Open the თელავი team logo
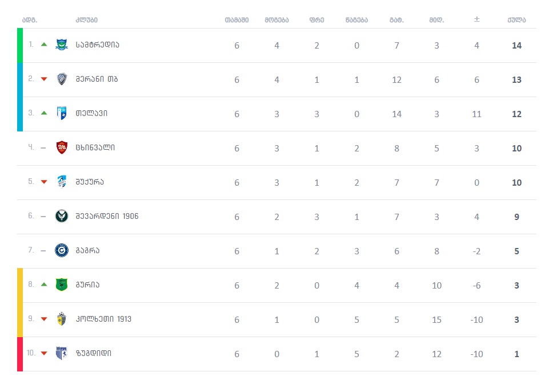This screenshot has height=392, width=557. [61, 113]
